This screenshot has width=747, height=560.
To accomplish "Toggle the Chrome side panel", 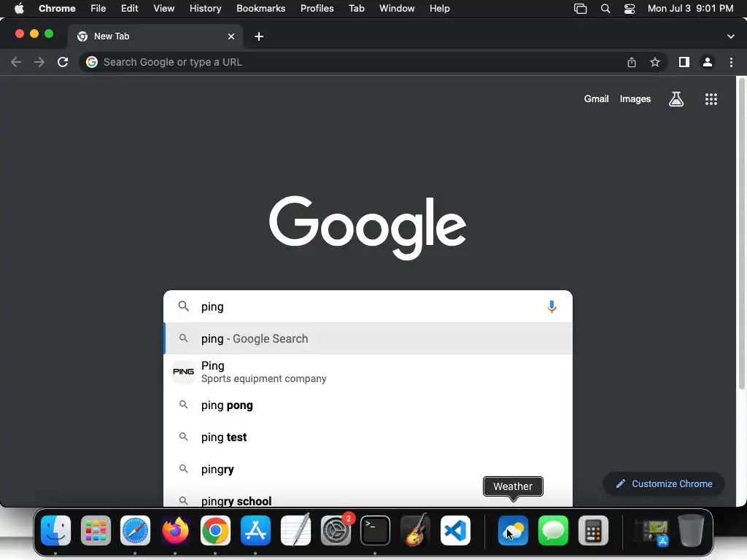I will coord(684,62).
